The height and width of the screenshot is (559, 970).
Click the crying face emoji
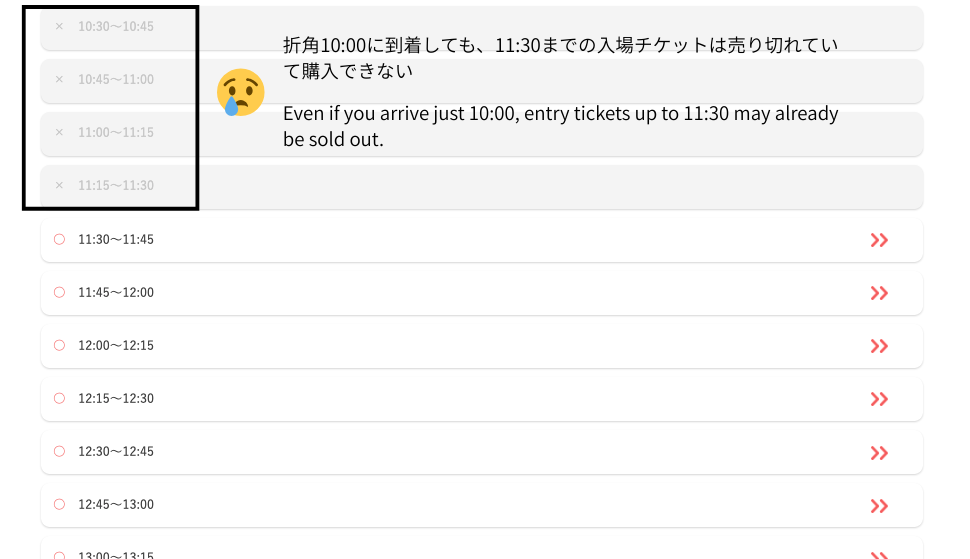click(240, 93)
